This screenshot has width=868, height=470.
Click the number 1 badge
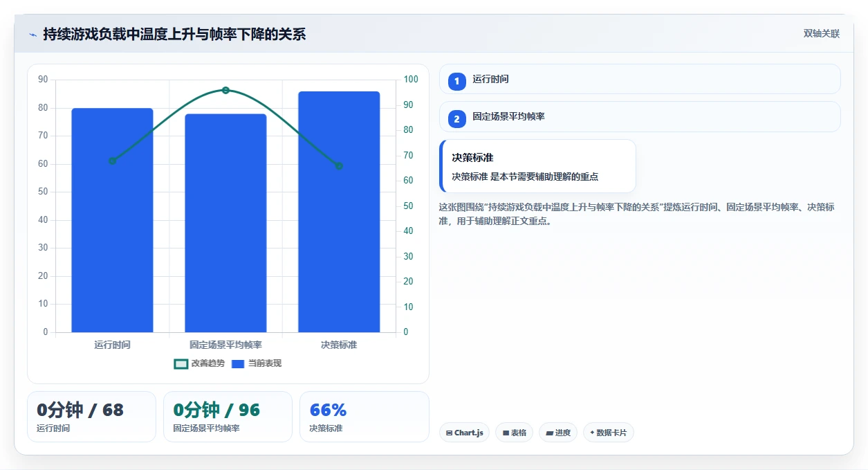[x=456, y=81]
